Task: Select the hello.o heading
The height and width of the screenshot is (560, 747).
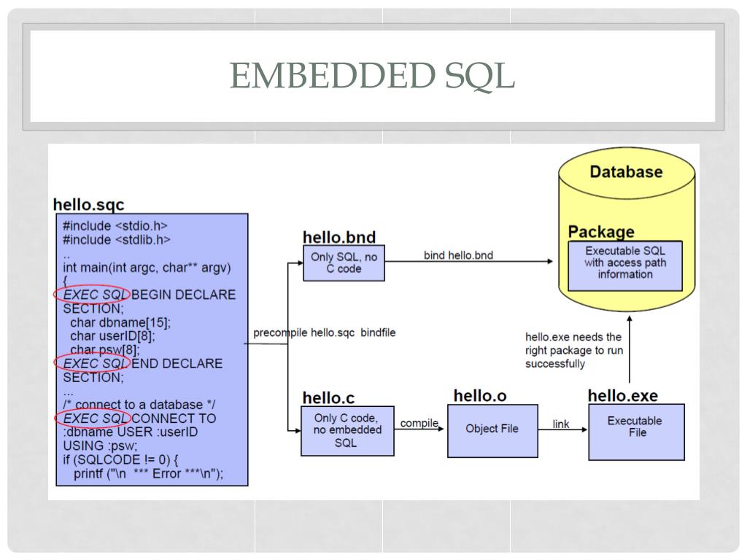Action: tap(480, 396)
